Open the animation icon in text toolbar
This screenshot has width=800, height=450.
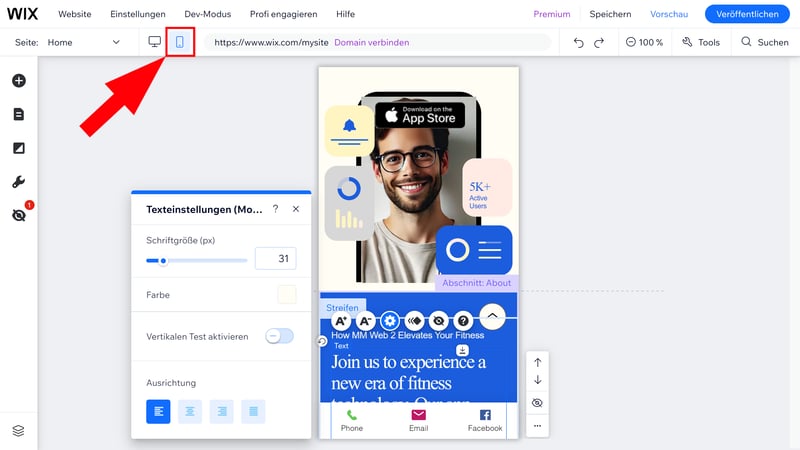click(414, 321)
